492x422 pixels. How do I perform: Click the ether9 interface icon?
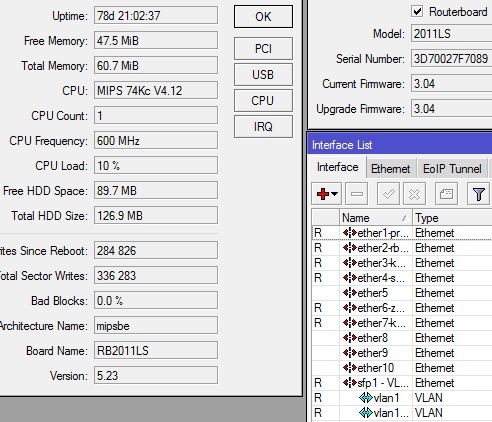(350, 353)
